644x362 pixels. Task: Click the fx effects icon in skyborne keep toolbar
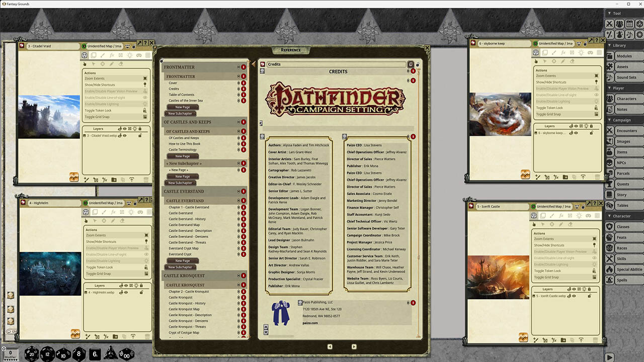(562, 52)
